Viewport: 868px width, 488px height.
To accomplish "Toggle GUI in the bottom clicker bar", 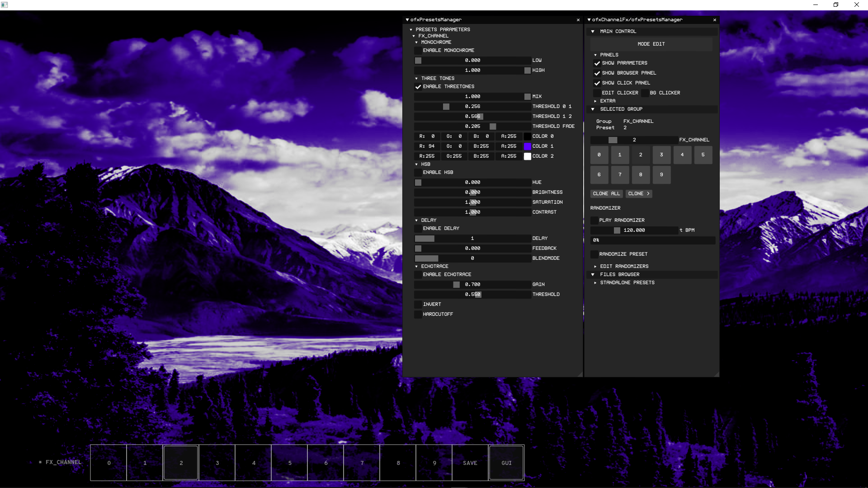I will pyautogui.click(x=506, y=463).
